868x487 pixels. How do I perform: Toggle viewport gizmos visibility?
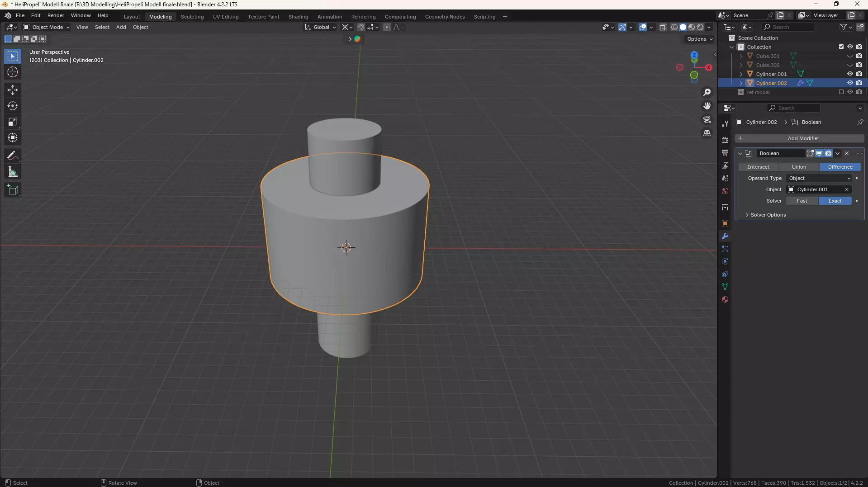tap(622, 27)
